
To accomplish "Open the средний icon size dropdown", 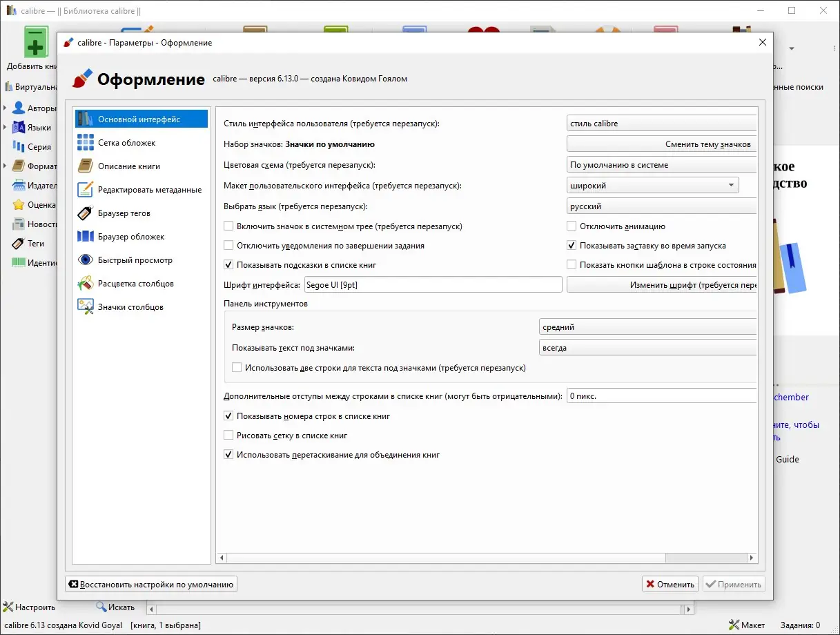I will coord(647,328).
